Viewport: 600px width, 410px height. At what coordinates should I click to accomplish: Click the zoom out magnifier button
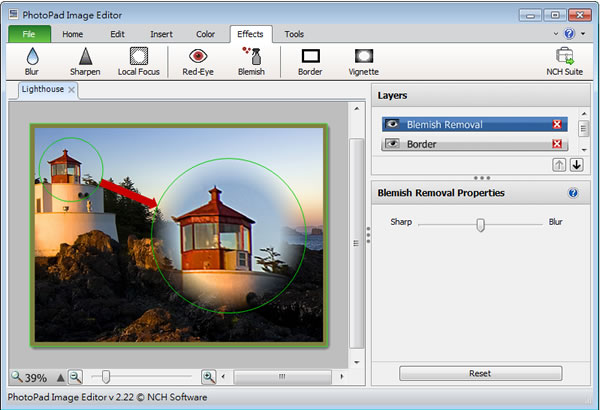coord(76,377)
